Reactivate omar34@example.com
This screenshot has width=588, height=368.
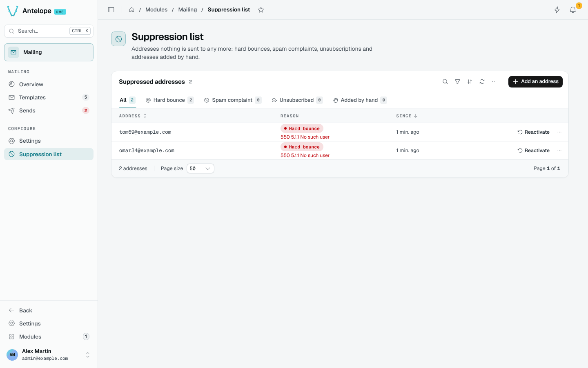533,150
